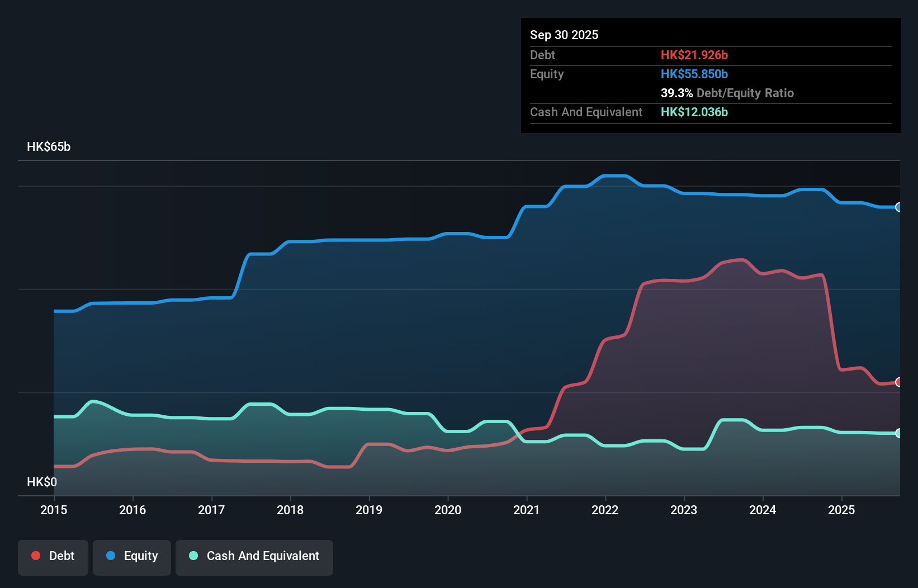Click the HK$65b y-axis label
918x588 pixels.
49,147
